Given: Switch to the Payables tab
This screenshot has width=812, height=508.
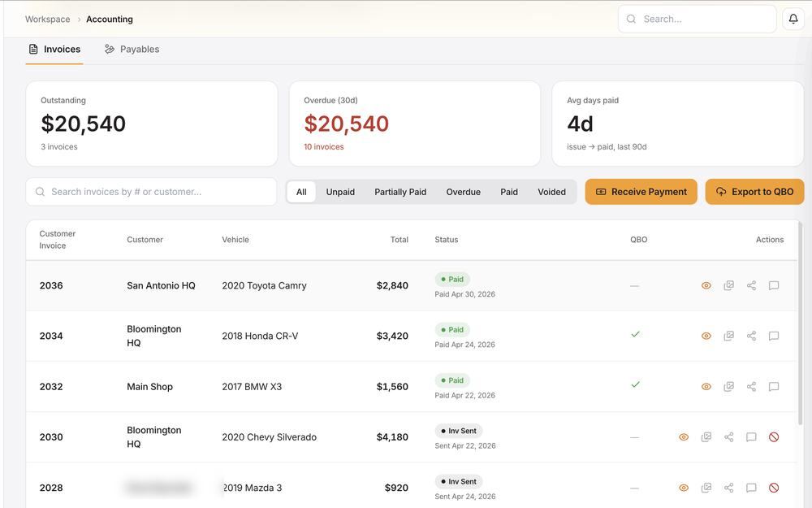Looking at the screenshot, I should [132, 50].
